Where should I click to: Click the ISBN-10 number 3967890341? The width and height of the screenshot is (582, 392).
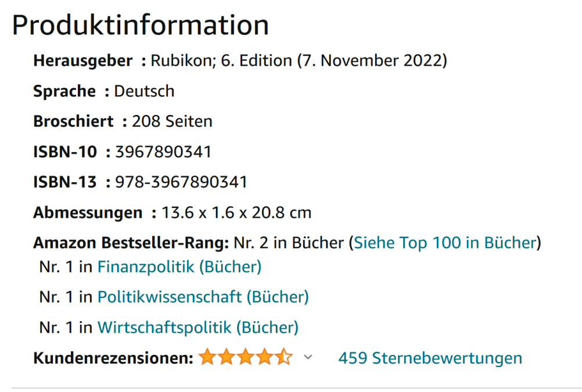click(163, 152)
